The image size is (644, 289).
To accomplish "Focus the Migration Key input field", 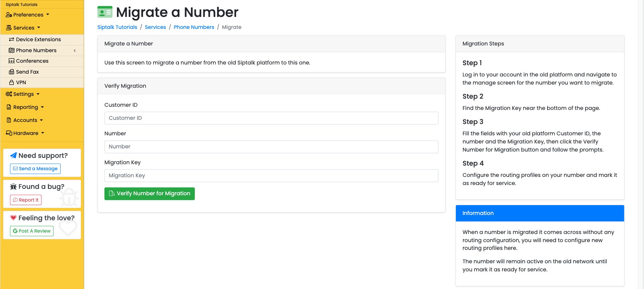I will tap(271, 176).
